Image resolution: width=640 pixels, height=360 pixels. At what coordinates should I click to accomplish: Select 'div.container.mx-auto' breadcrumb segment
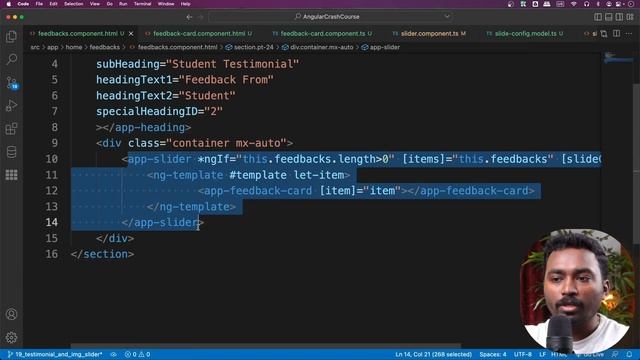pos(317,47)
